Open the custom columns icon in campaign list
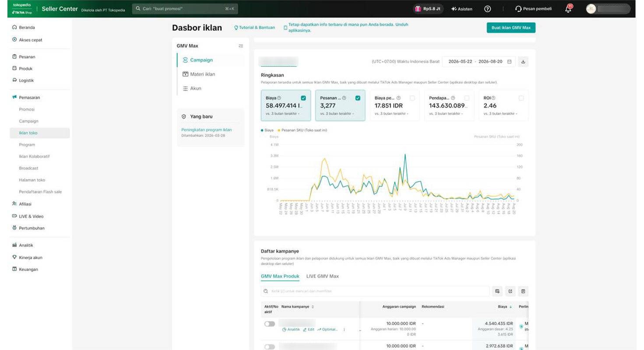 [497, 291]
